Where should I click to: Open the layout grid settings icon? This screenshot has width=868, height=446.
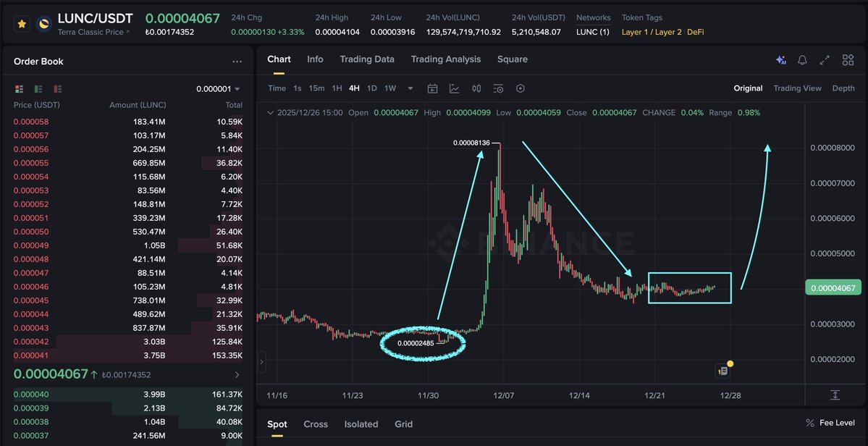[x=848, y=60]
